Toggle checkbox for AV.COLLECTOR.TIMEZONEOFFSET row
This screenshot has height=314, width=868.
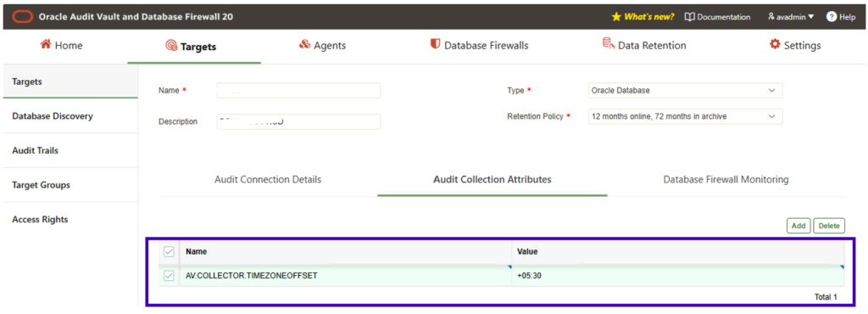click(169, 275)
